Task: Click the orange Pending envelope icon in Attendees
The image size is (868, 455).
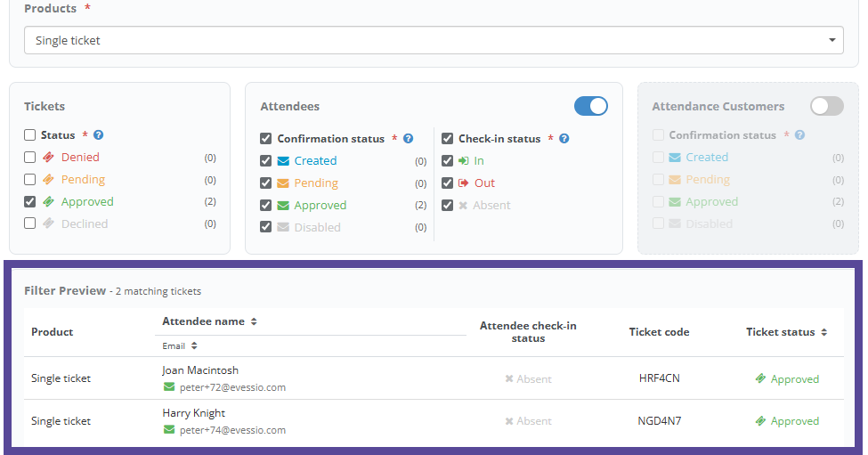Action: point(283,183)
